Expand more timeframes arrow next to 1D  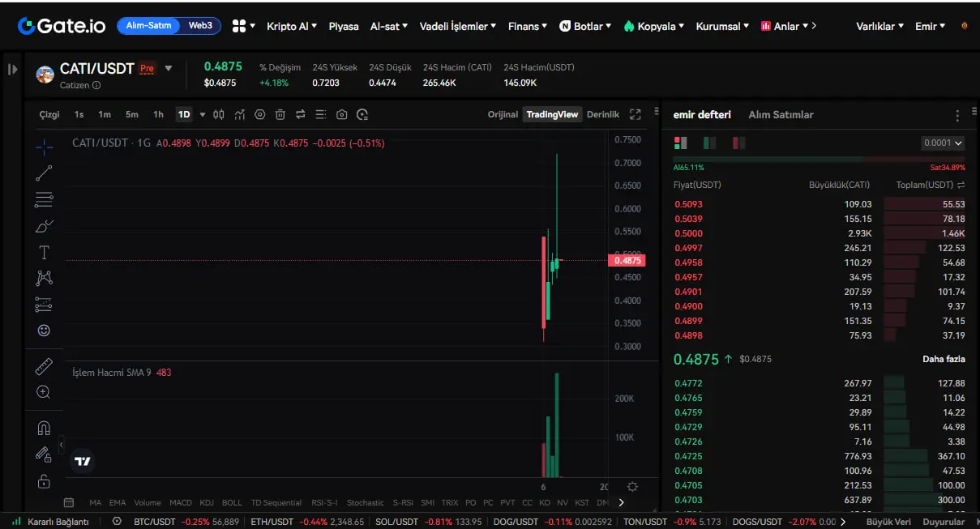203,114
